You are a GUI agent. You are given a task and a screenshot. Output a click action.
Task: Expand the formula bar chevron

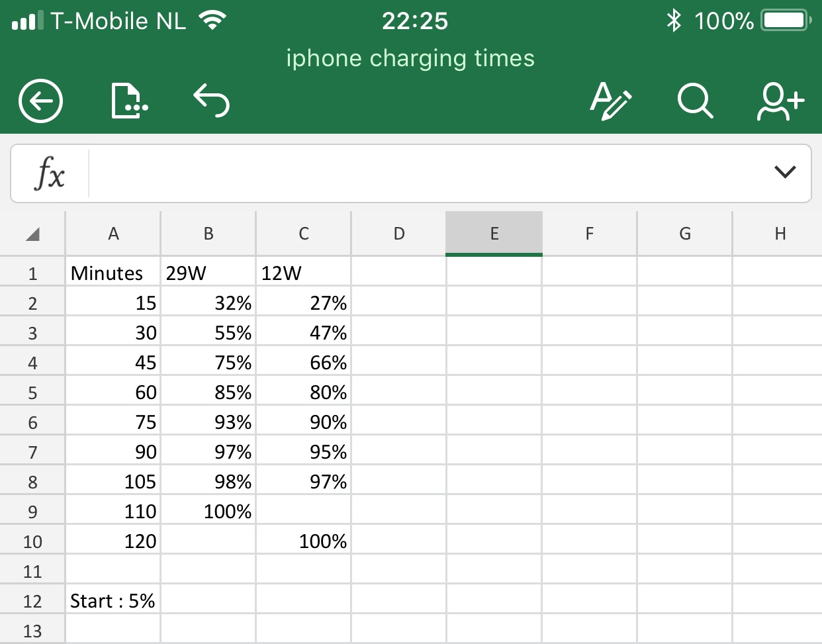(x=784, y=173)
